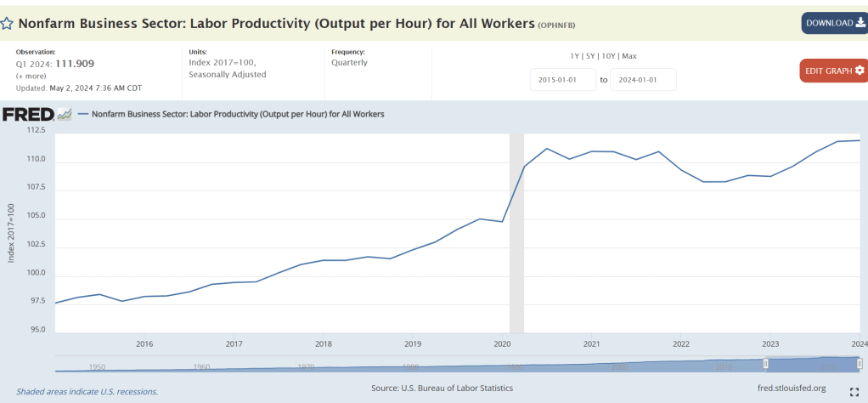The image size is (868, 403).
Task: Click the end date field 2024-01-01
Action: pos(644,80)
